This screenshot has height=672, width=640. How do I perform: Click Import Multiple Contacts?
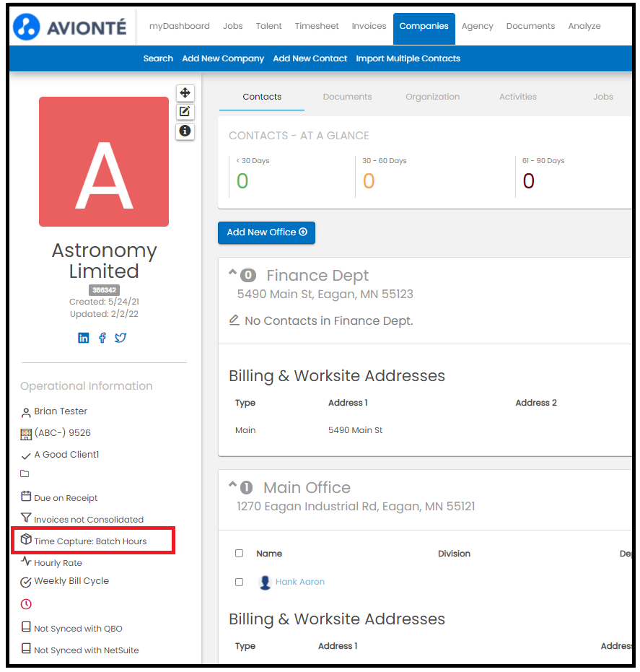coord(408,58)
